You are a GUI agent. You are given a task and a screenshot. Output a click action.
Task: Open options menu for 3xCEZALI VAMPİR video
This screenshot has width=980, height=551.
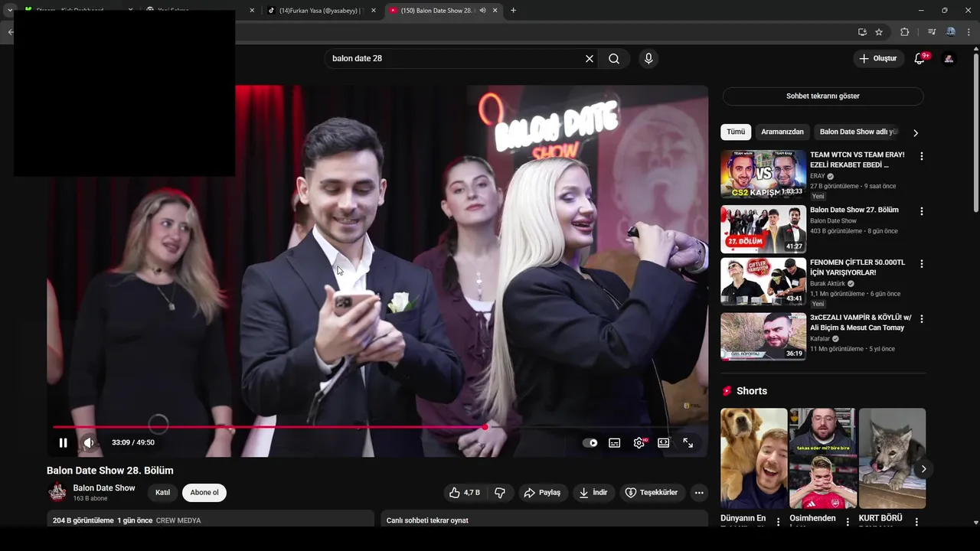[922, 318]
